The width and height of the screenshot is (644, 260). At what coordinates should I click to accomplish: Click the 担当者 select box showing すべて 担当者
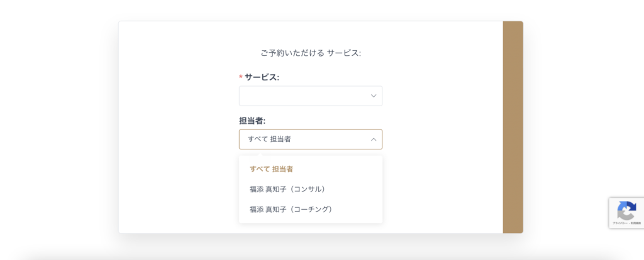point(310,139)
